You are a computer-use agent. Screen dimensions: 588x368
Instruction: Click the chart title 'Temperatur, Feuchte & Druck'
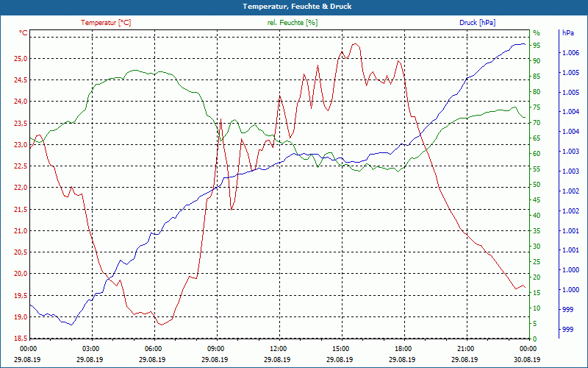pos(297,7)
